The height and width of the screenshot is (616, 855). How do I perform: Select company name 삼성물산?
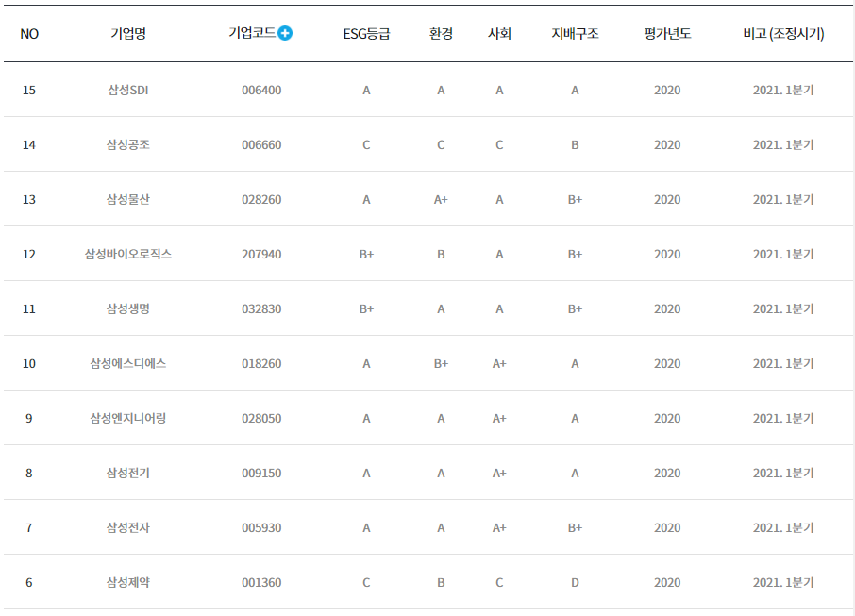128,200
